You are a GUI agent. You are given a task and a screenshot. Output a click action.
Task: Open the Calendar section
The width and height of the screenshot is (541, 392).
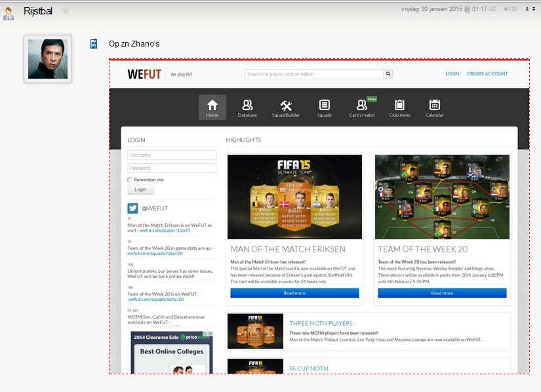(434, 108)
